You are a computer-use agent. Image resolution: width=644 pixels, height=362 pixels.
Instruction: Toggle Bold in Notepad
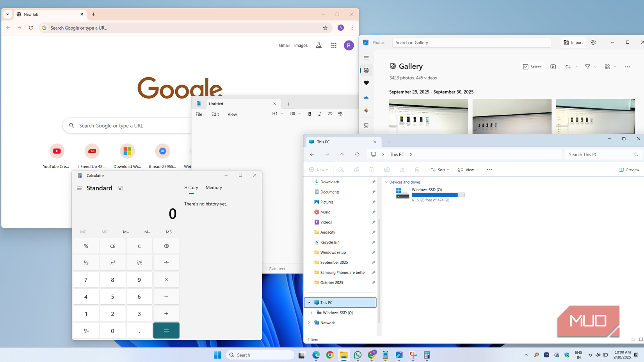point(310,114)
